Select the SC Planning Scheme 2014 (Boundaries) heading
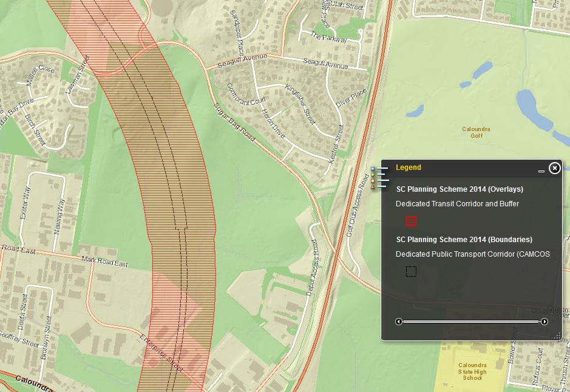The width and height of the screenshot is (570, 392). pyautogui.click(x=464, y=240)
